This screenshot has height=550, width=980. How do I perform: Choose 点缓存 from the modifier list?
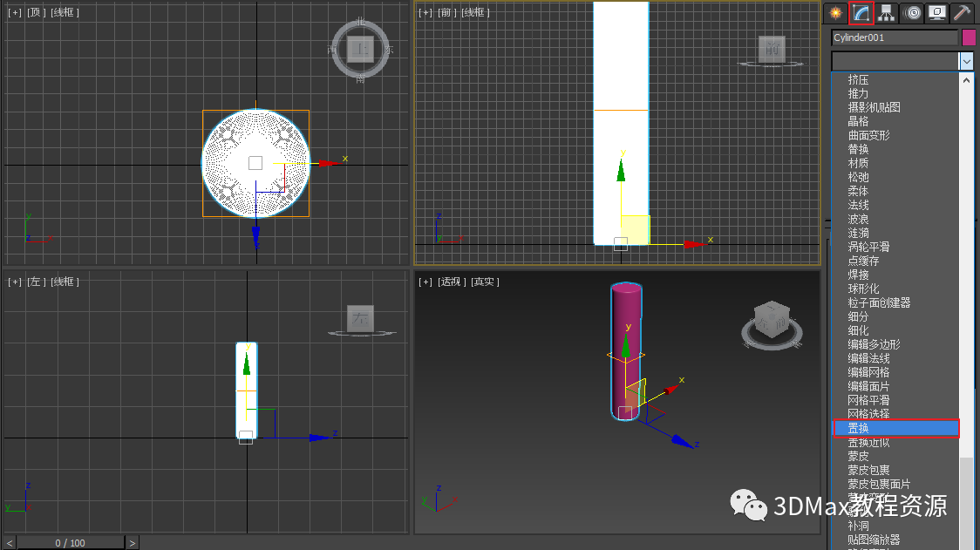(863, 261)
